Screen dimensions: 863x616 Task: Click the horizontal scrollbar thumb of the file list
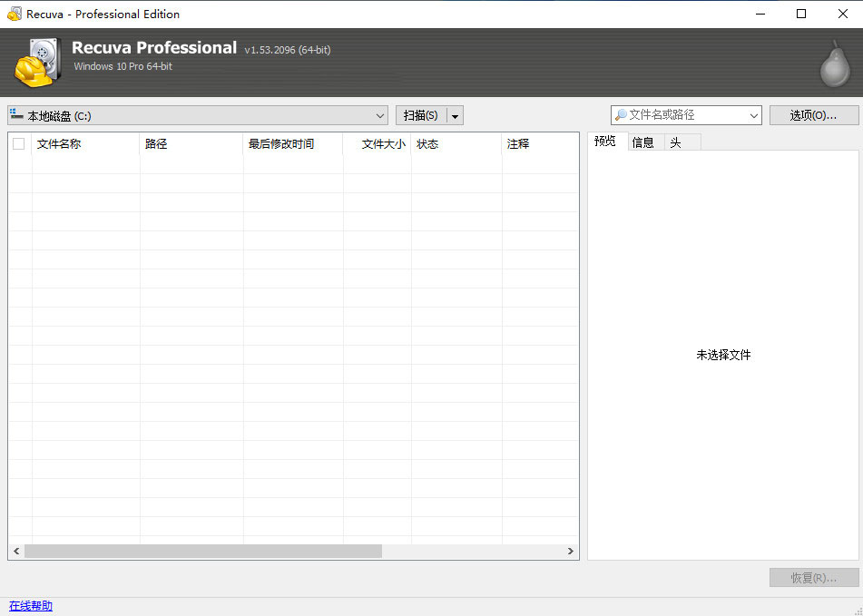203,551
